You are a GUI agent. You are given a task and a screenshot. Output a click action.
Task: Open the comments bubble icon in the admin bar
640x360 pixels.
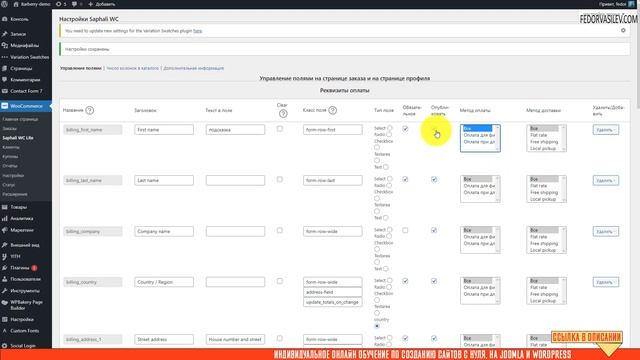pos(75,4)
